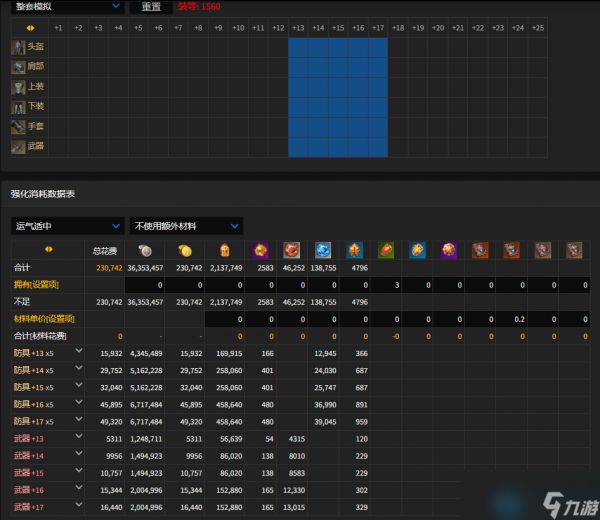Click the helmet icon in 头盔 row
Image resolution: width=600 pixels, height=520 pixels.
pos(18,47)
